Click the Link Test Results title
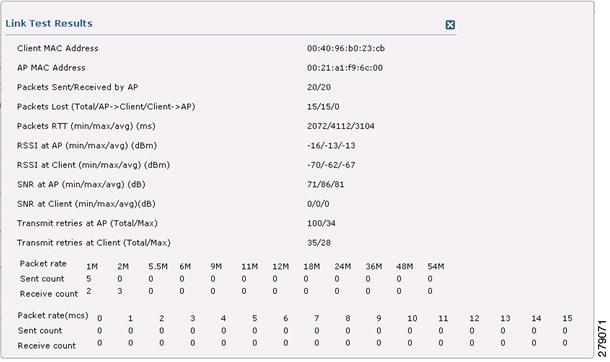 point(49,23)
